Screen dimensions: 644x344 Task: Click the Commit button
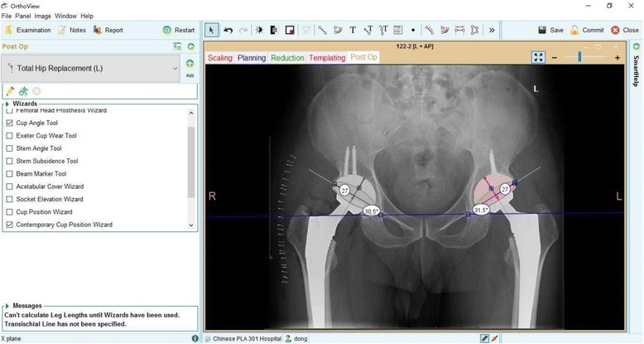click(x=586, y=30)
